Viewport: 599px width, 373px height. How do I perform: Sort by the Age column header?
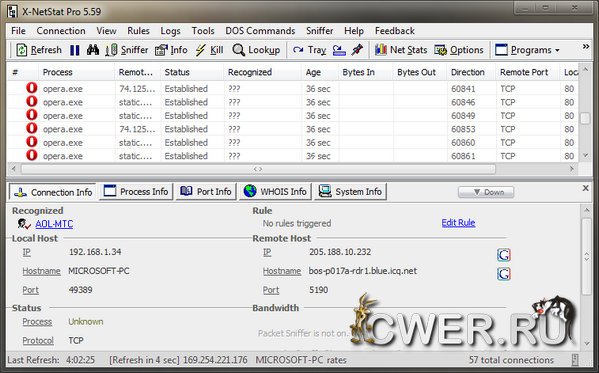[x=320, y=72]
